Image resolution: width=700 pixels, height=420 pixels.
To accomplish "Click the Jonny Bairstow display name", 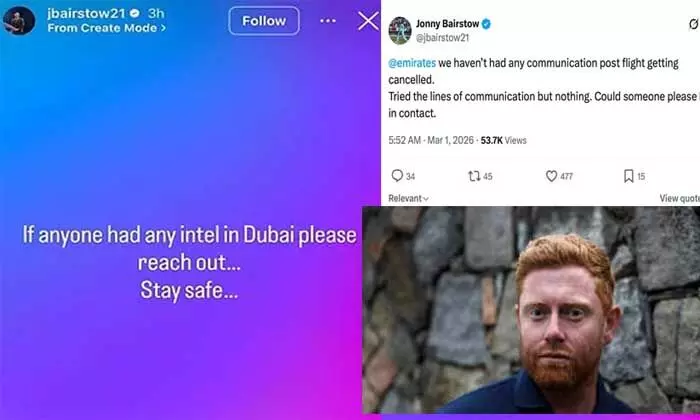I will (x=447, y=24).
